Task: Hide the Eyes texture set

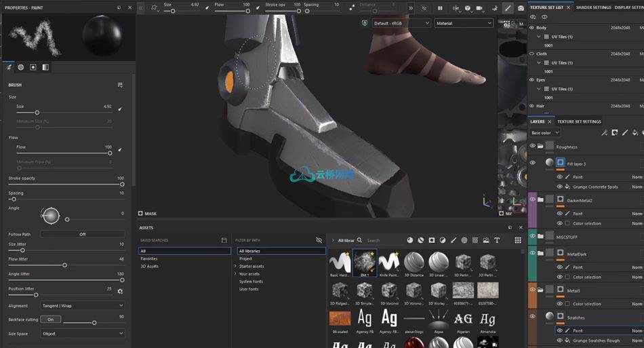Action: pos(532,79)
